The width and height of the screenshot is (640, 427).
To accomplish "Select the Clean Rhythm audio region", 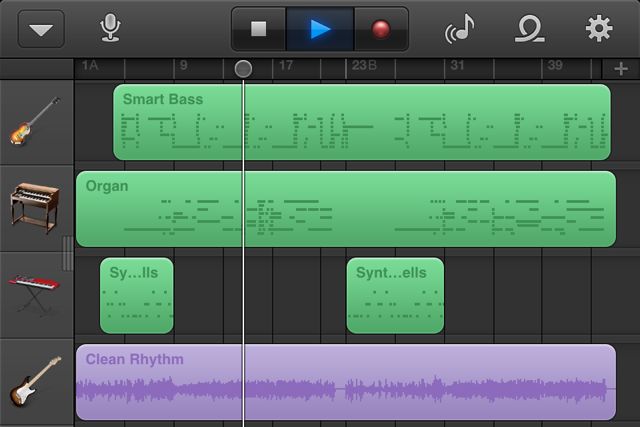I will click(346, 382).
